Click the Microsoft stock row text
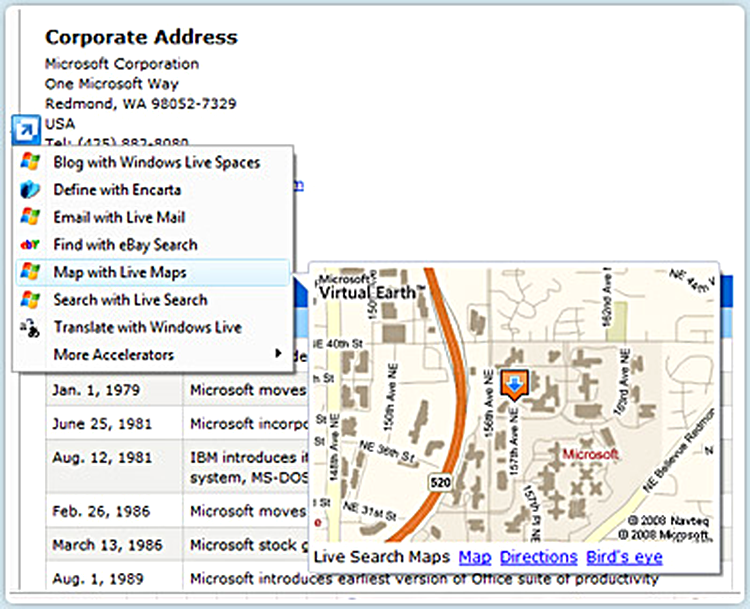Image resolution: width=750 pixels, height=609 pixels. [249, 545]
